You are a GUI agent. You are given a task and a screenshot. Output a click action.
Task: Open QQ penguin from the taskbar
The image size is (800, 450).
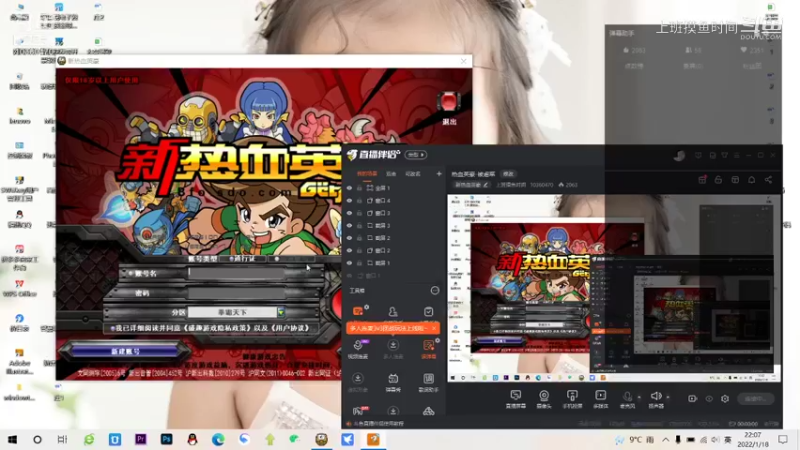[192, 439]
